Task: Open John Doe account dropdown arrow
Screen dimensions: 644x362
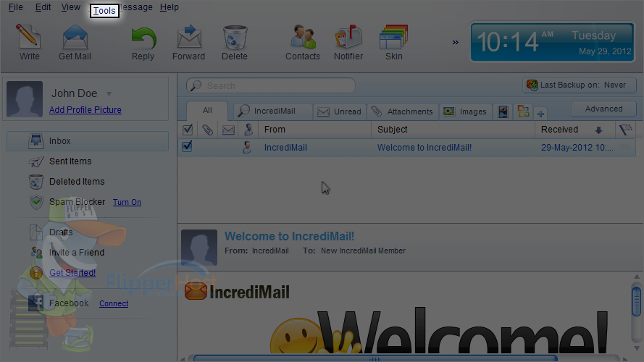Action: [x=109, y=94]
